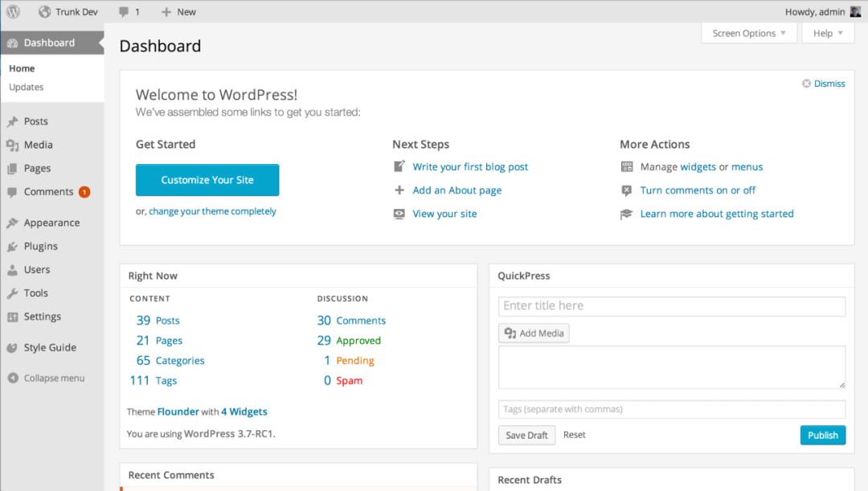Open the Write your first blog post link
This screenshot has height=491, width=868.
coord(470,166)
